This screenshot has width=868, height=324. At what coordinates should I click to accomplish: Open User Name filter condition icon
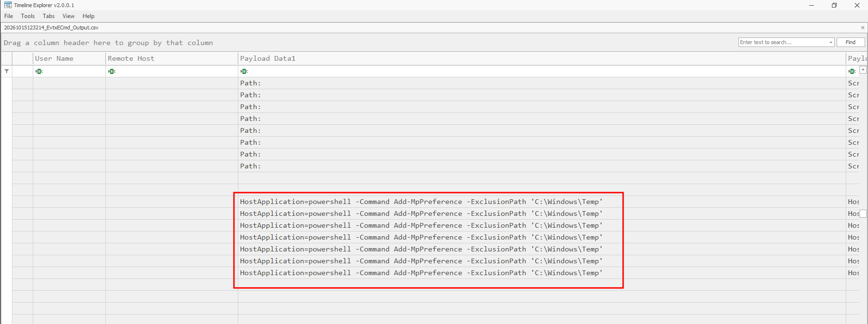pos(39,71)
